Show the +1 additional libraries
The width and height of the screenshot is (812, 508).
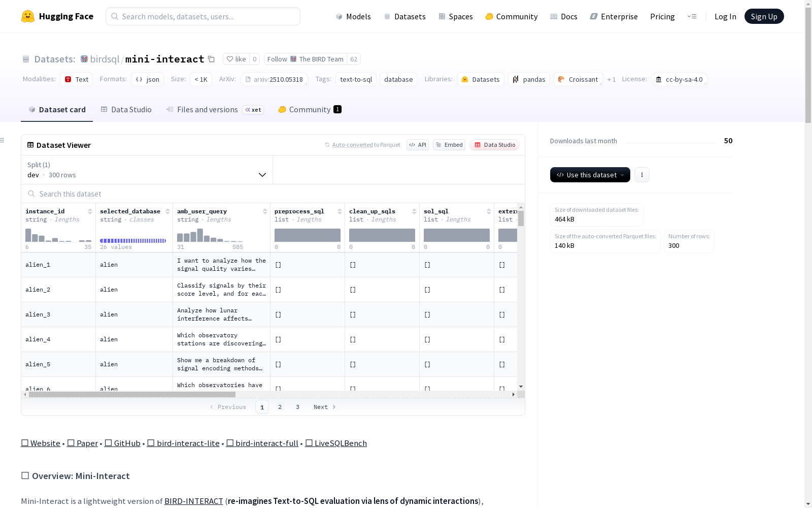click(612, 79)
